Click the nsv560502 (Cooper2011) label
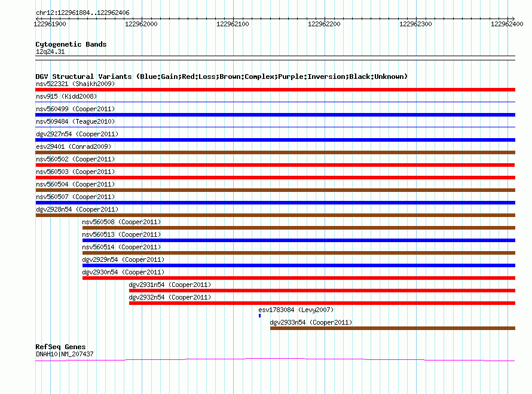Screen dimensions: 532x394 point(75,159)
